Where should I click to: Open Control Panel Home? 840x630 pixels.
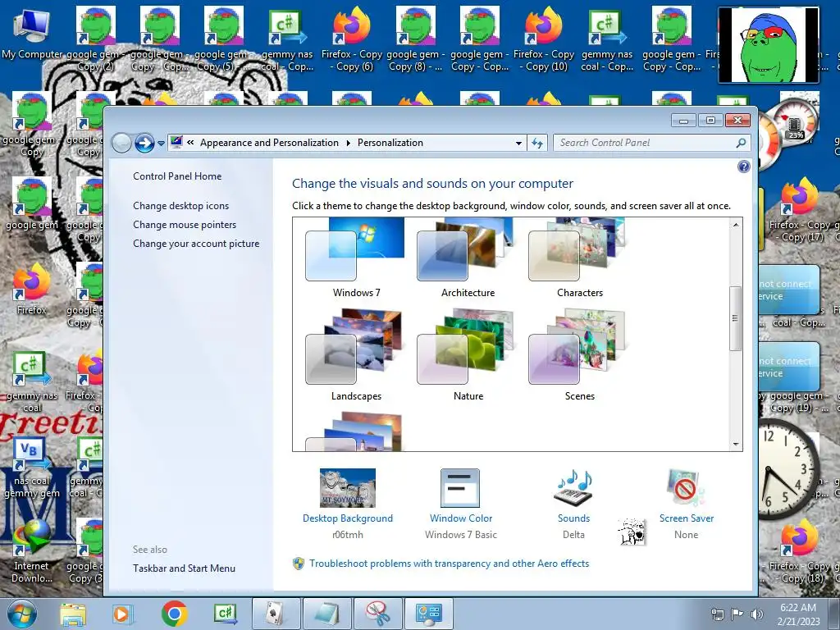[177, 176]
